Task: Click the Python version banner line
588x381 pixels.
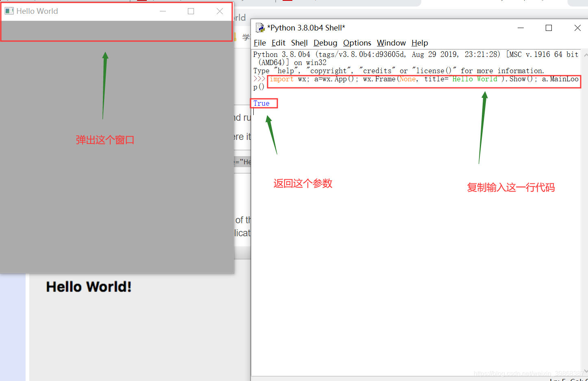Action: click(416, 58)
